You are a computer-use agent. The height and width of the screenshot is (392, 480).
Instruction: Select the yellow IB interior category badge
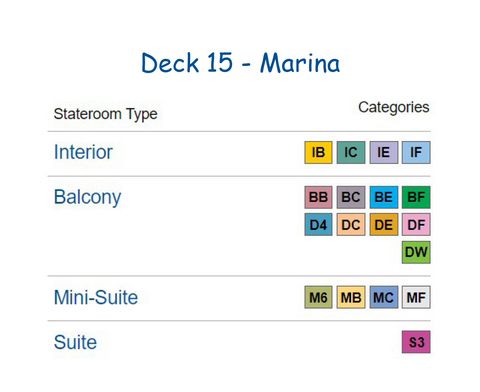[318, 152]
